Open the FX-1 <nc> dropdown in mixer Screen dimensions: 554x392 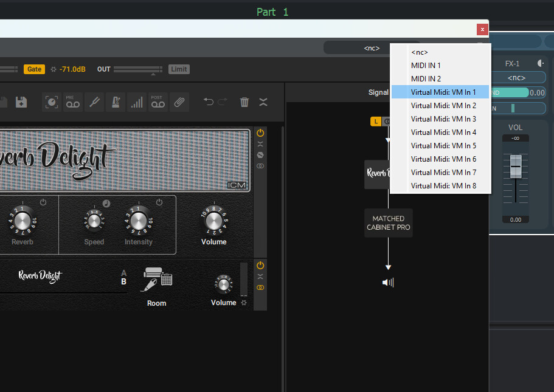pyautogui.click(x=516, y=78)
